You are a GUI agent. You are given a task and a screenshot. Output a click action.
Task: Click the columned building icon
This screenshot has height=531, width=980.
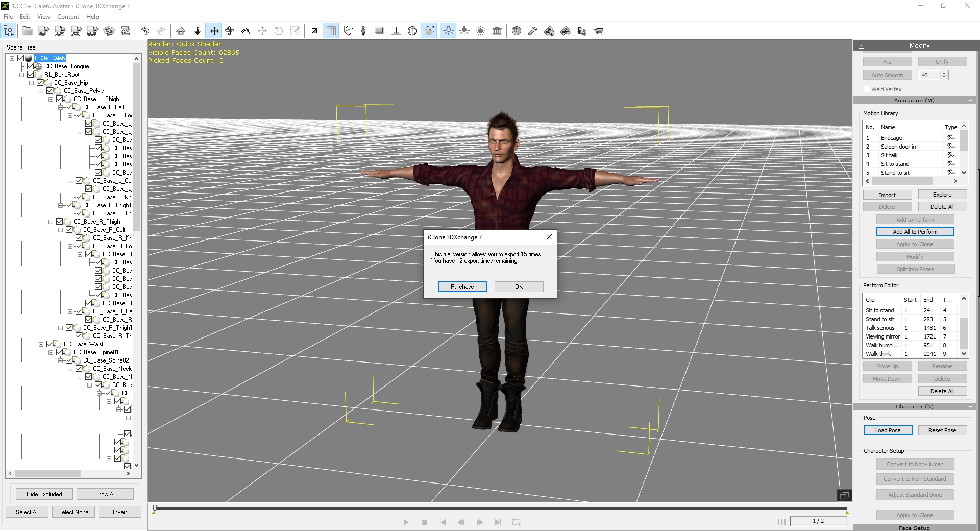(x=497, y=31)
